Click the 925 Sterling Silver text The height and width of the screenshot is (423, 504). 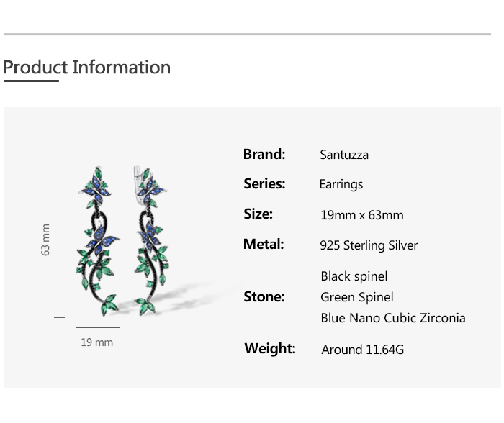point(369,245)
